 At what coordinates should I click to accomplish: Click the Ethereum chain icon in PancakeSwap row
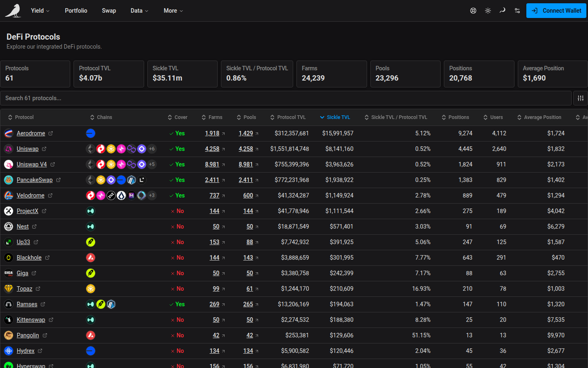[x=91, y=180]
